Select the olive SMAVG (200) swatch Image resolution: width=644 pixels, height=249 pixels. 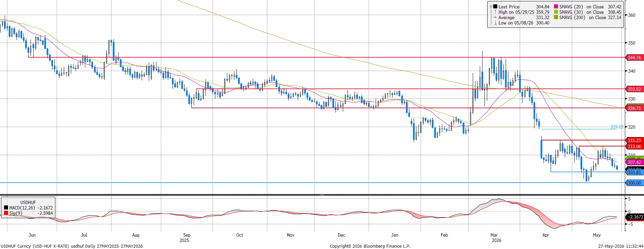click(x=556, y=17)
